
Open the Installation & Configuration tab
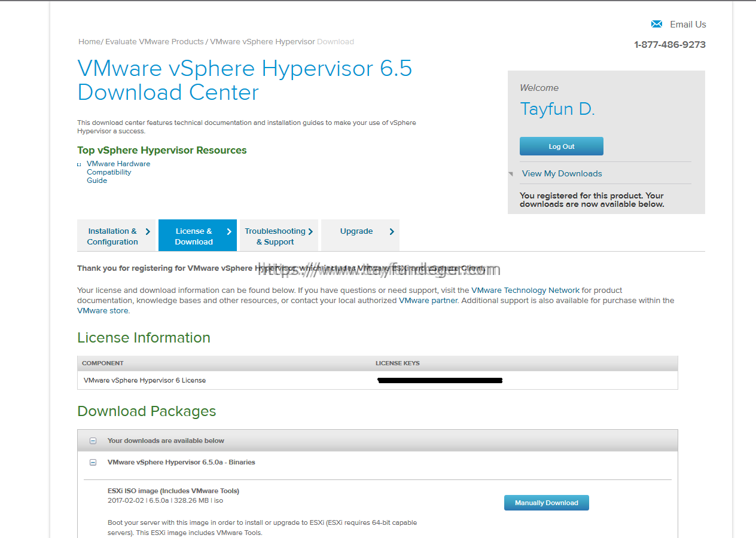(117, 236)
